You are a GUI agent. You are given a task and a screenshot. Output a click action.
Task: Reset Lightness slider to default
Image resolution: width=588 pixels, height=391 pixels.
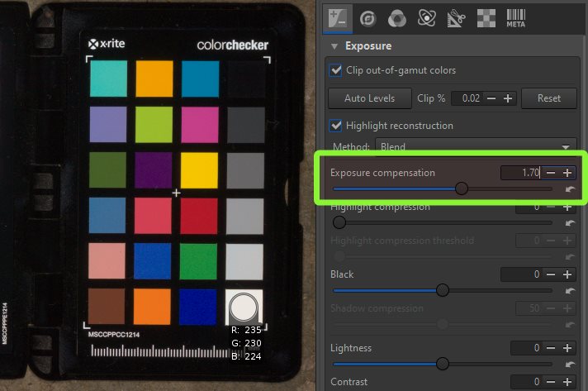click(x=570, y=365)
